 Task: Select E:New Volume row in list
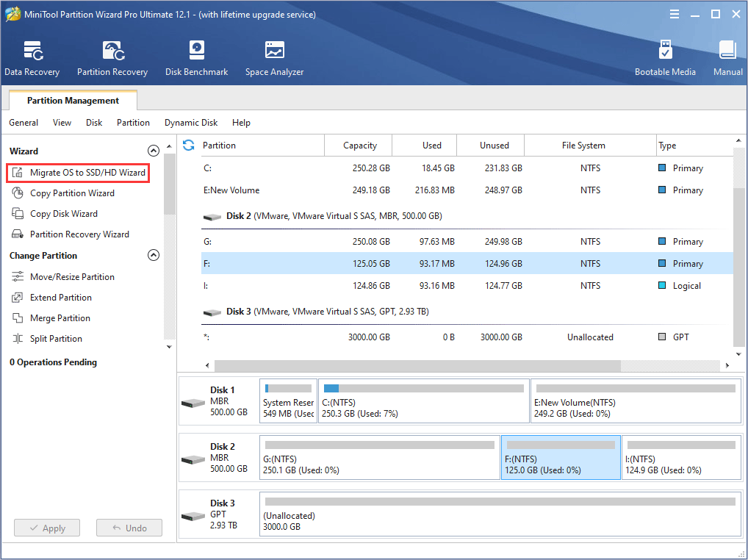(x=467, y=190)
